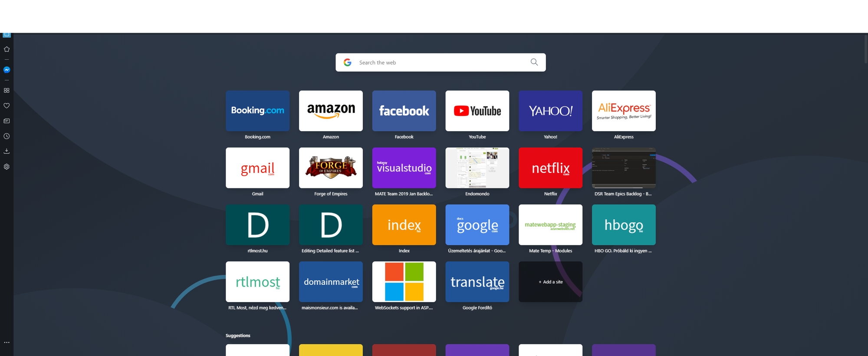Image resolution: width=868 pixels, height=356 pixels.
Task: Click the Google logo in the search box
Action: [x=348, y=63]
